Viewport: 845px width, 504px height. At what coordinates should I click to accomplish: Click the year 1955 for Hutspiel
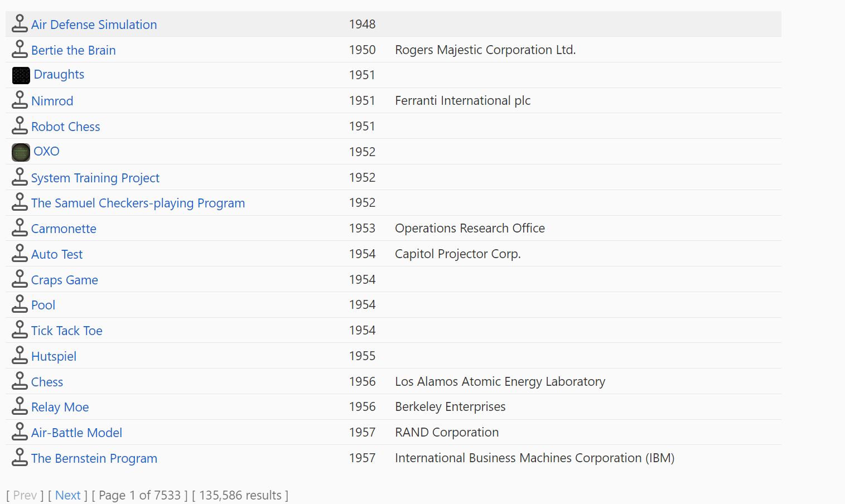pos(363,356)
